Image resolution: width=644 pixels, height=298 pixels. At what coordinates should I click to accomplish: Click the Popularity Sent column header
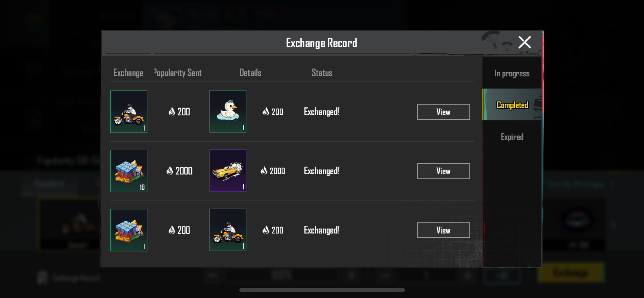[177, 73]
